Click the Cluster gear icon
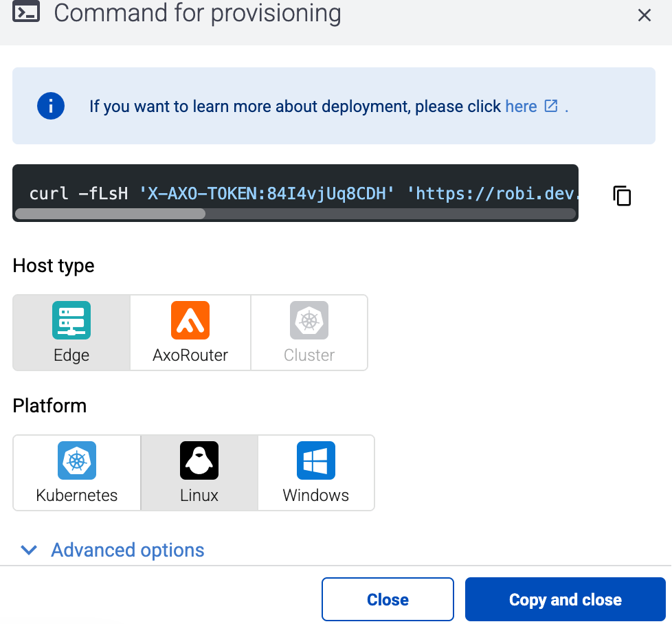The image size is (672, 624). click(x=309, y=320)
